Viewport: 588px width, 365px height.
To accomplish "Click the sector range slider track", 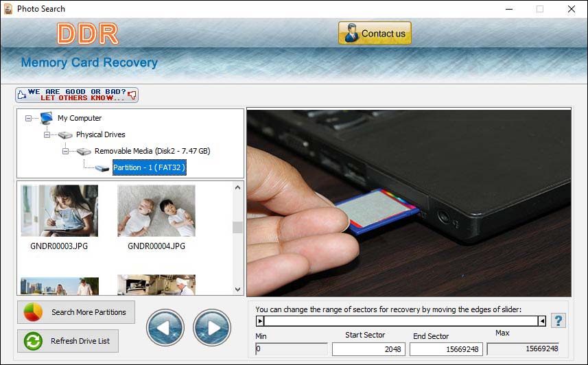I will click(x=401, y=320).
